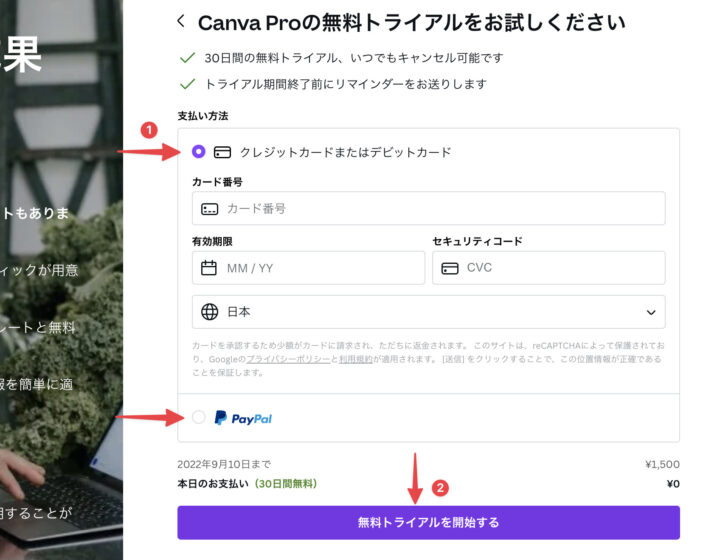Click the card icon in カード番号 field

point(209,209)
